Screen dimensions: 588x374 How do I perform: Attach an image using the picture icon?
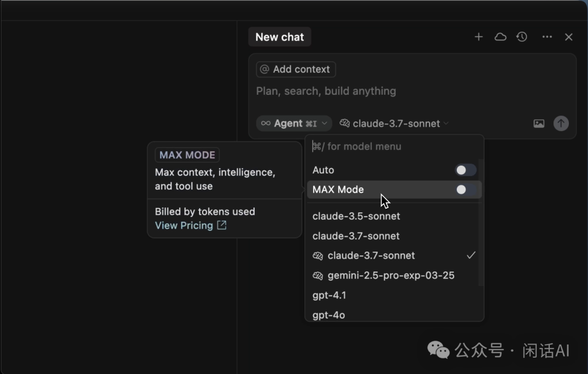point(538,124)
